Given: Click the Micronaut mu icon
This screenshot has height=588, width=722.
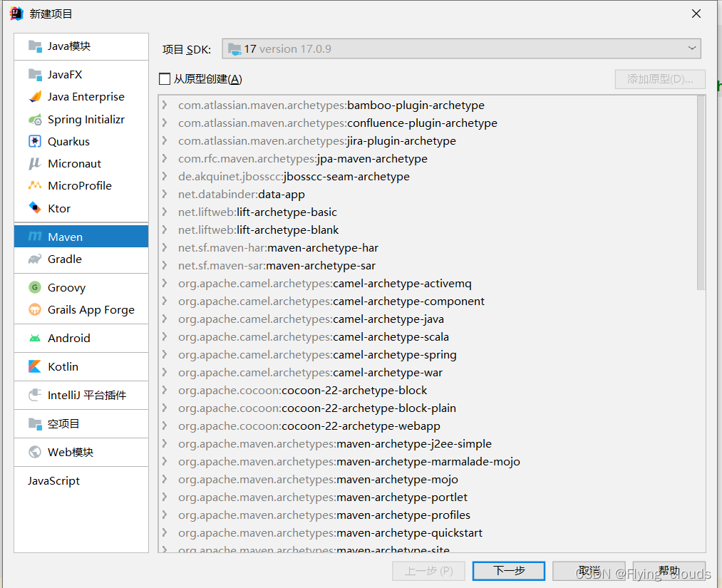Looking at the screenshot, I should click(x=35, y=163).
